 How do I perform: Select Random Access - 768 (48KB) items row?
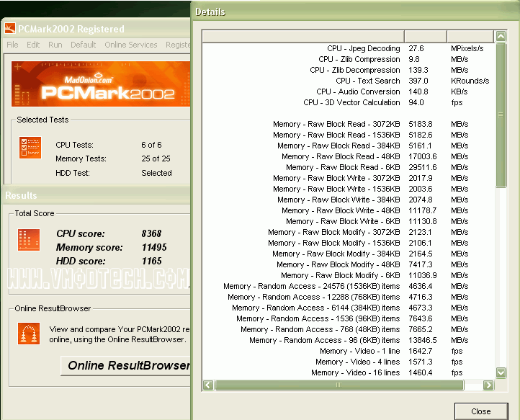[348, 329]
